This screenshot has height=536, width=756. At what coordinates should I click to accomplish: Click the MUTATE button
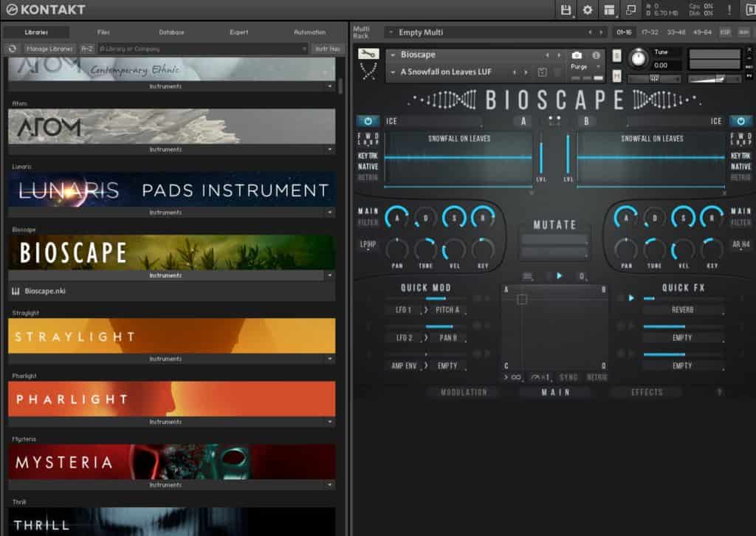pyautogui.click(x=554, y=224)
